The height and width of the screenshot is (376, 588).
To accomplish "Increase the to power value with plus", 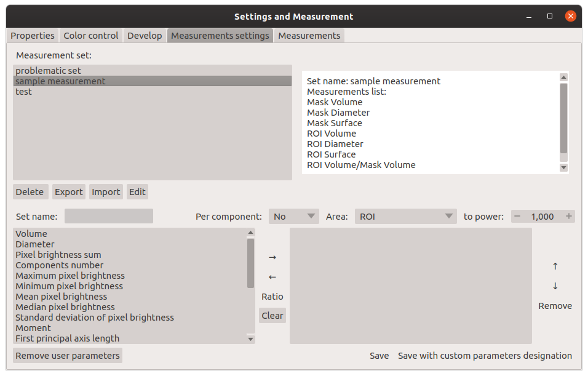I will point(568,217).
